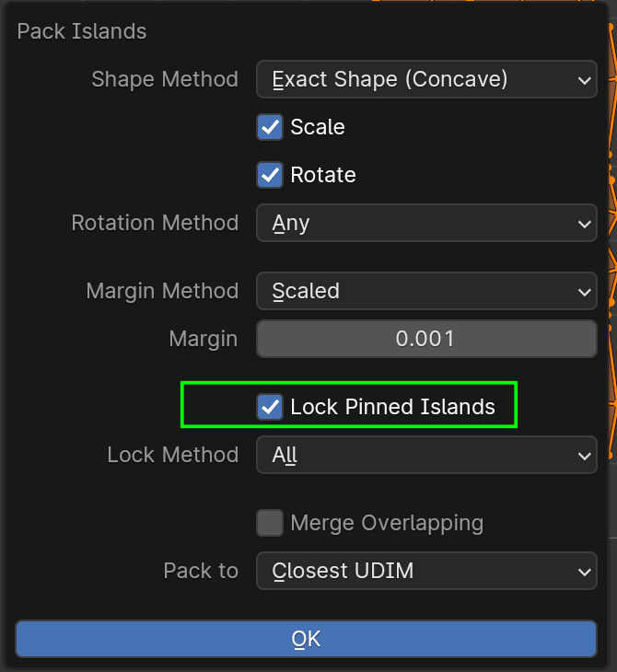617x672 pixels.
Task: Disable the Lock Pinned Islands checkbox
Action: (x=270, y=407)
